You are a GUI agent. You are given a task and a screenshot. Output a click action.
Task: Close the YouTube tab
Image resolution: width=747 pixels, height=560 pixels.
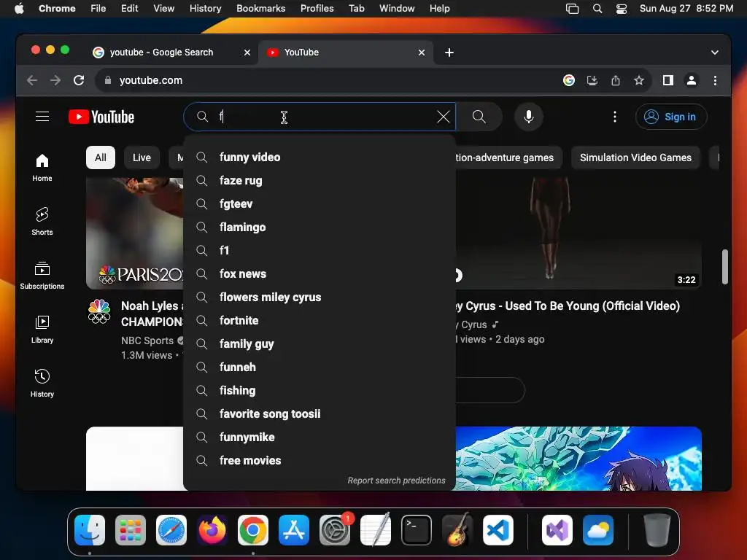421,52
